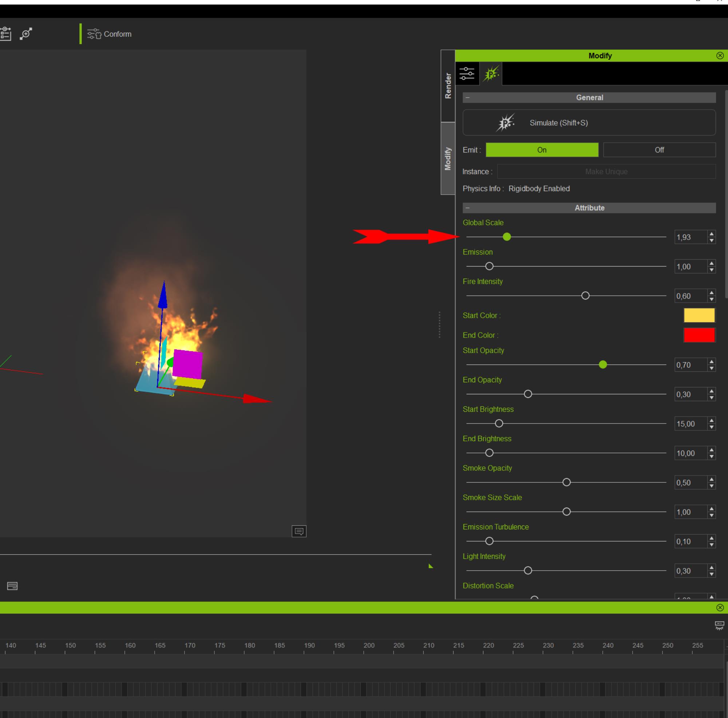Click the Light Intensity slider handle

528,570
